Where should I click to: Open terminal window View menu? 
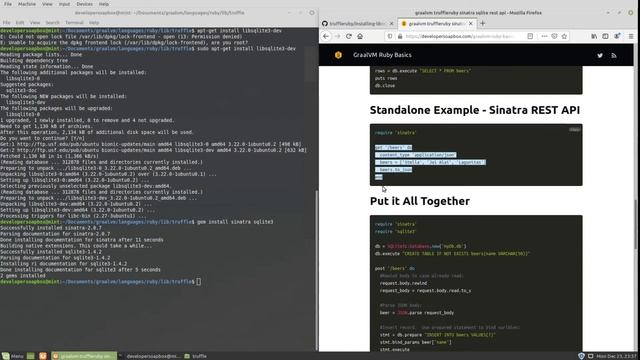(x=35, y=23)
